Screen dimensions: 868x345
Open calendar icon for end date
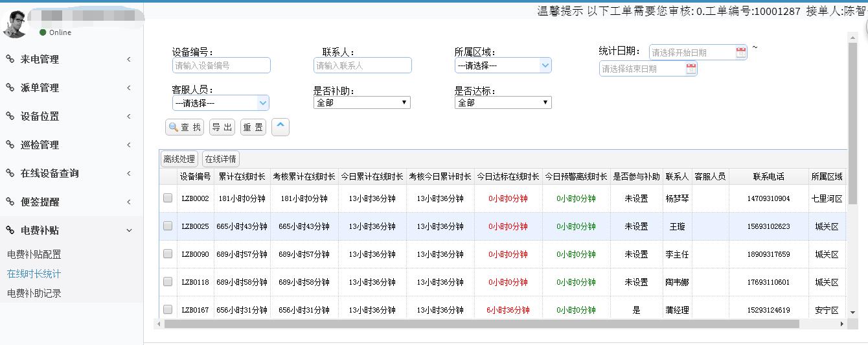point(691,69)
